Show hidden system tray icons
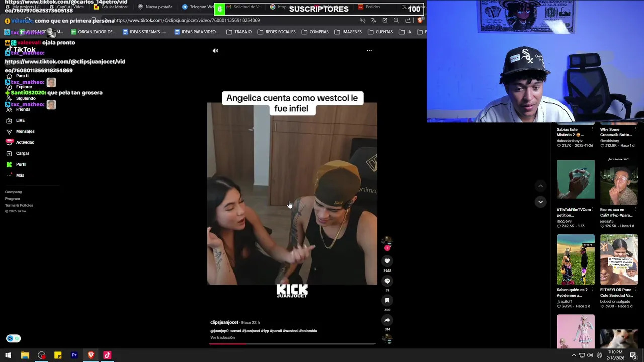 [x=574, y=355]
